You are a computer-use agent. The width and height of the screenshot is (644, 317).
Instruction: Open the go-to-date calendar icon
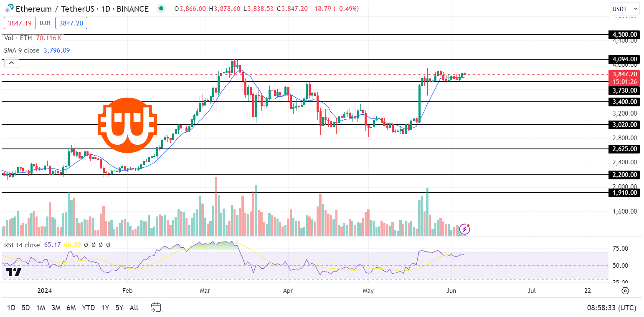point(156,308)
